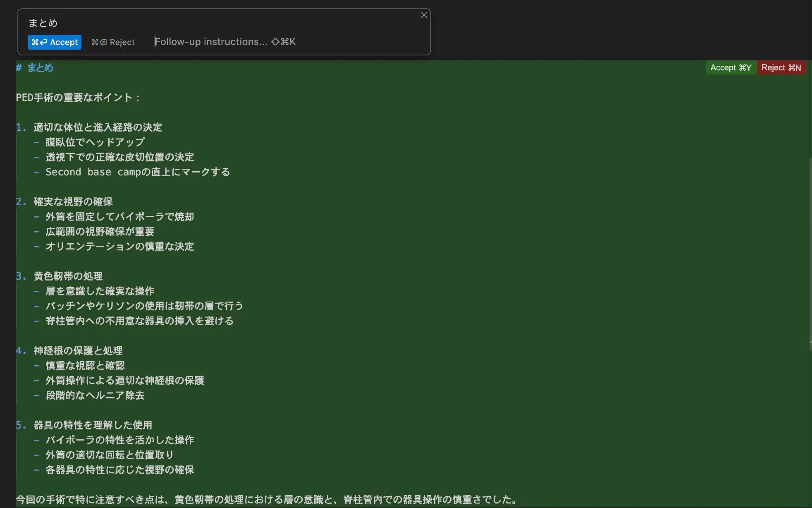Click list item 4 神経根の保護と処理
This screenshot has width=812, height=508.
78,351
